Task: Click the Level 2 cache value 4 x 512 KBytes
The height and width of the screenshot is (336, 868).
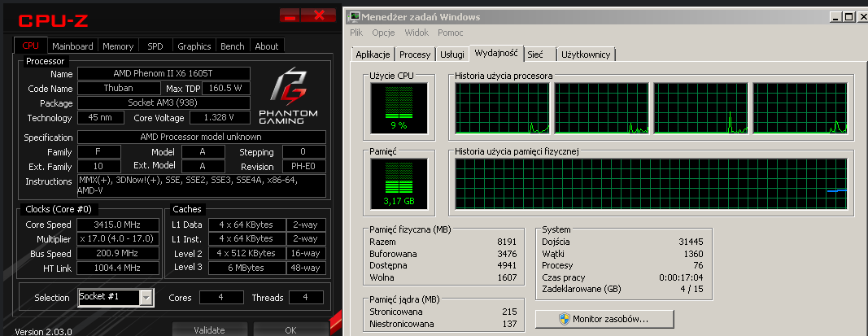Action: (246, 253)
